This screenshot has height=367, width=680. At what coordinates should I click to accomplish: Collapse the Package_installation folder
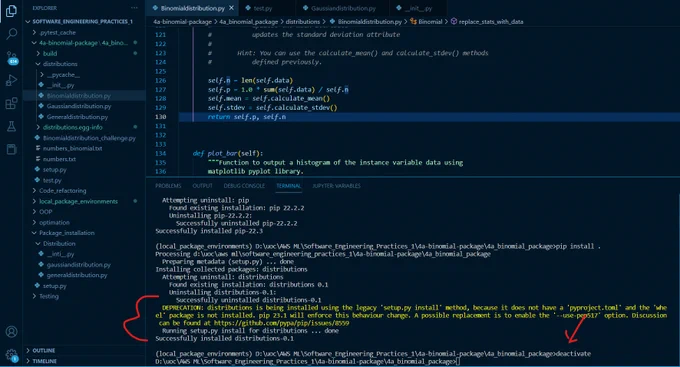click(x=66, y=233)
